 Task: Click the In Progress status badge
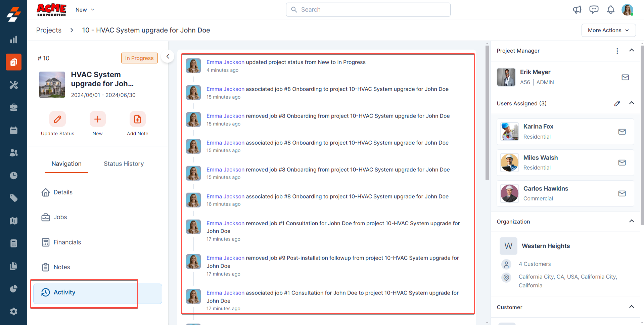139,58
